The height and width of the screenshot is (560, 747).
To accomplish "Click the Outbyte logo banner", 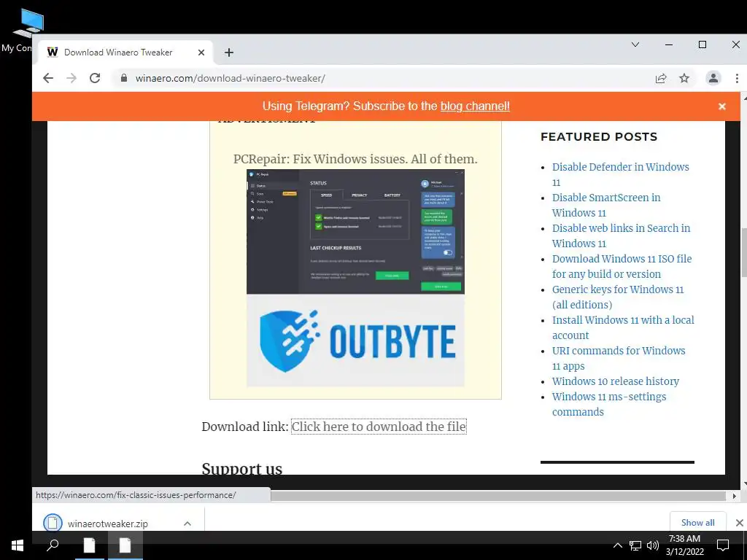I will click(355, 341).
